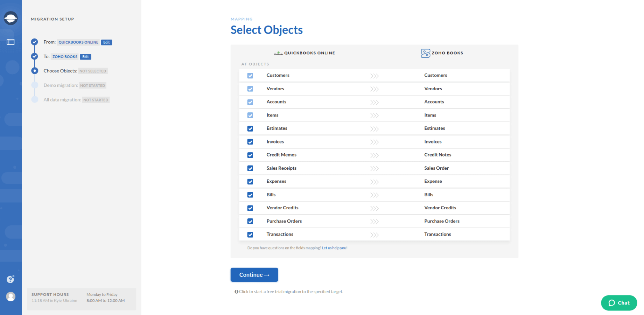The width and height of the screenshot is (644, 315).
Task: Click the Bills mapping arrows icon
Action: pos(374,195)
